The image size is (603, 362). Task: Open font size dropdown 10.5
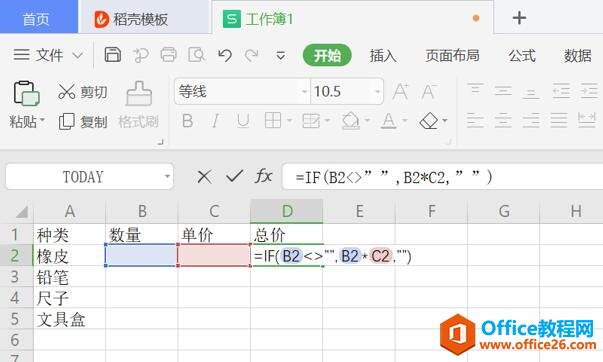(x=377, y=92)
